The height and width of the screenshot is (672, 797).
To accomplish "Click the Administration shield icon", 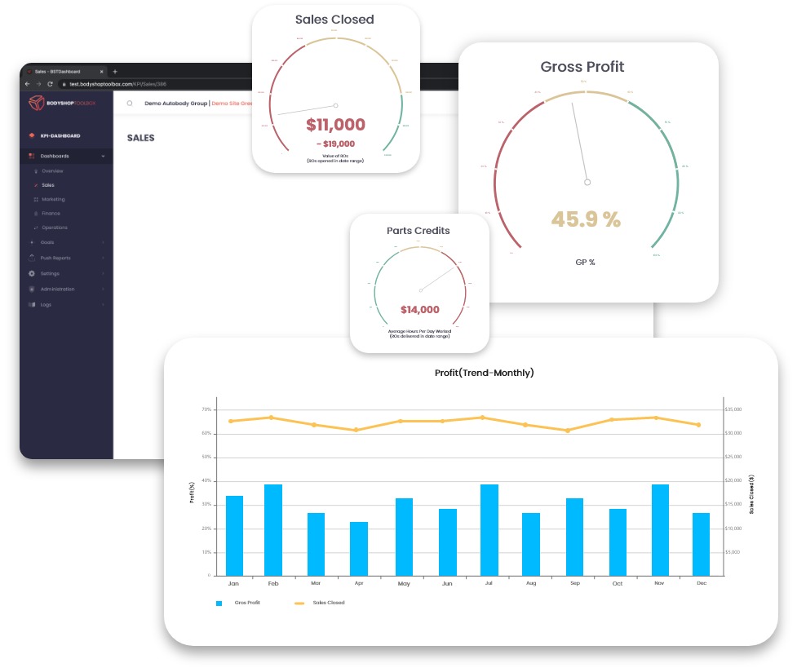I will [x=32, y=289].
